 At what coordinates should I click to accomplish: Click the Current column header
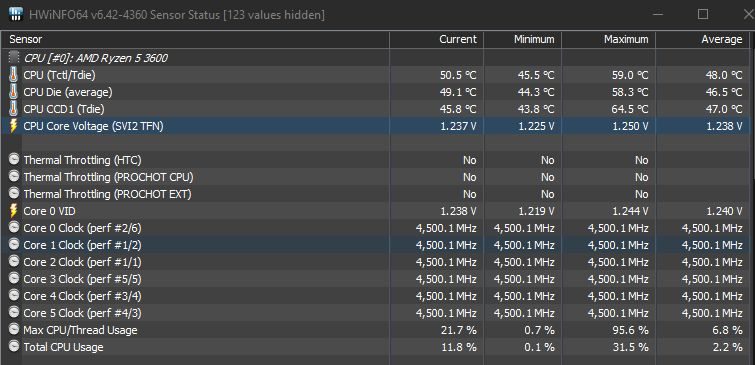[x=437, y=39]
